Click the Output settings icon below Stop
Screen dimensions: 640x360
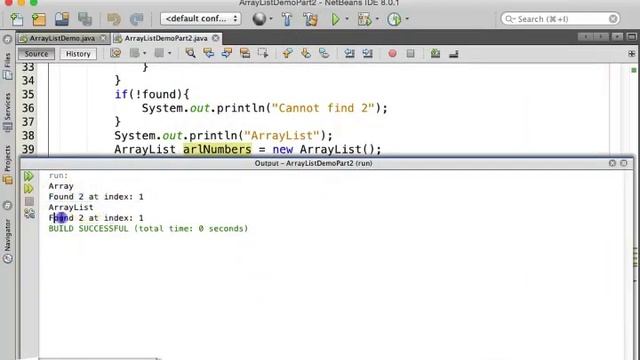(x=29, y=213)
